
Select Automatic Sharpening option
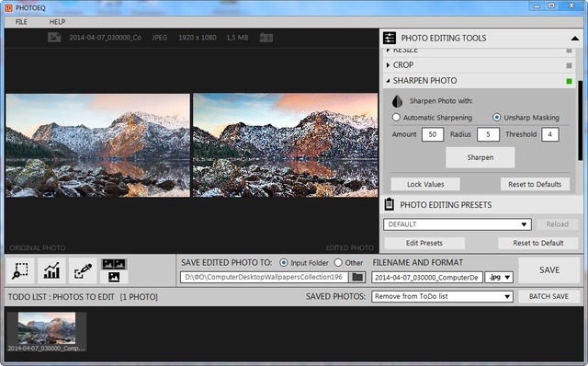click(396, 118)
